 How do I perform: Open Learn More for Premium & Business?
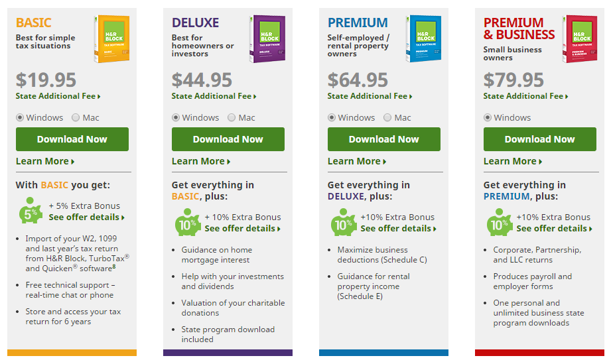coord(513,161)
